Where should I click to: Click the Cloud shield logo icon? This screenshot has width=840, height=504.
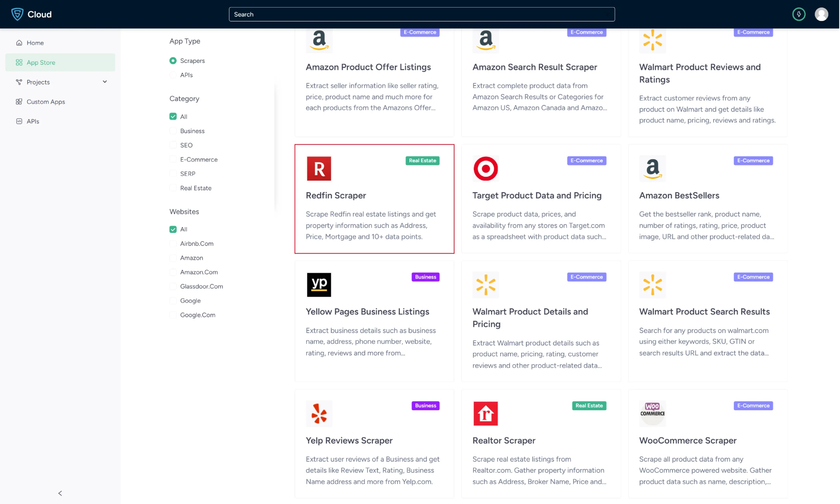pos(17,14)
